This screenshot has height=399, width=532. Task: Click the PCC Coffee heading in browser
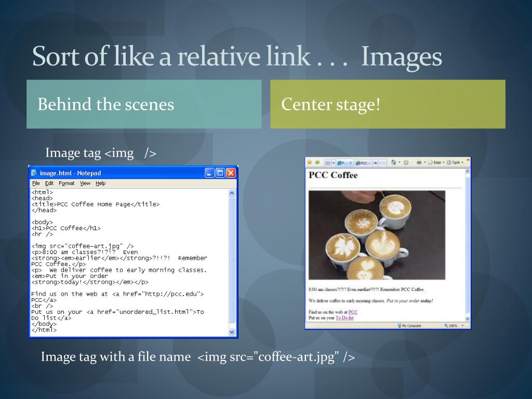pos(333,175)
